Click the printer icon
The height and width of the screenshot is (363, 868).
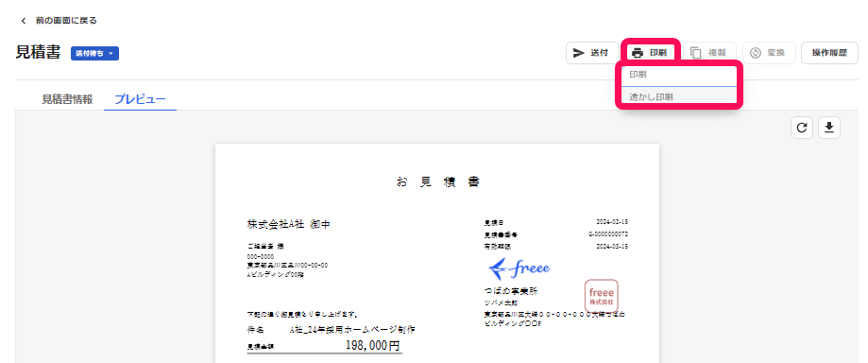point(638,53)
